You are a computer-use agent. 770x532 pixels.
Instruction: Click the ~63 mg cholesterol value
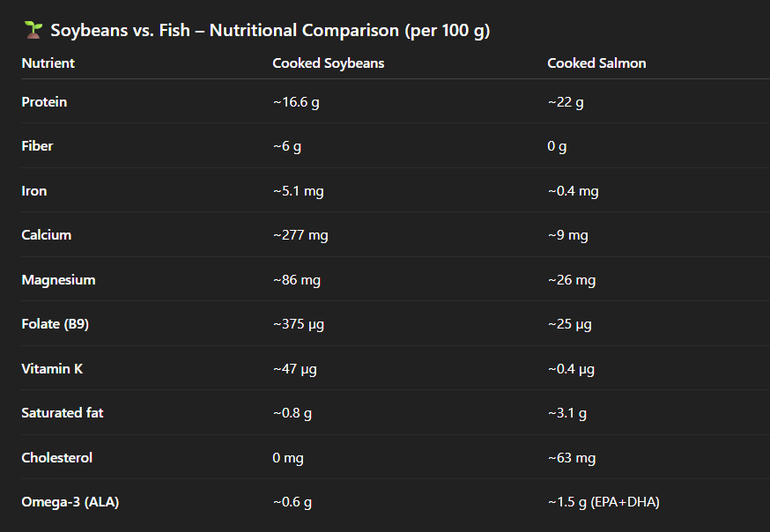tap(572, 458)
